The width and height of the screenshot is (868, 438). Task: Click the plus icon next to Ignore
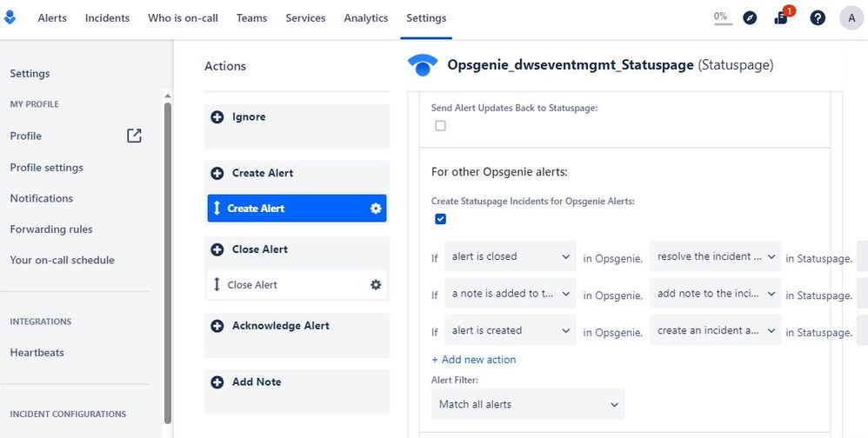pos(217,116)
